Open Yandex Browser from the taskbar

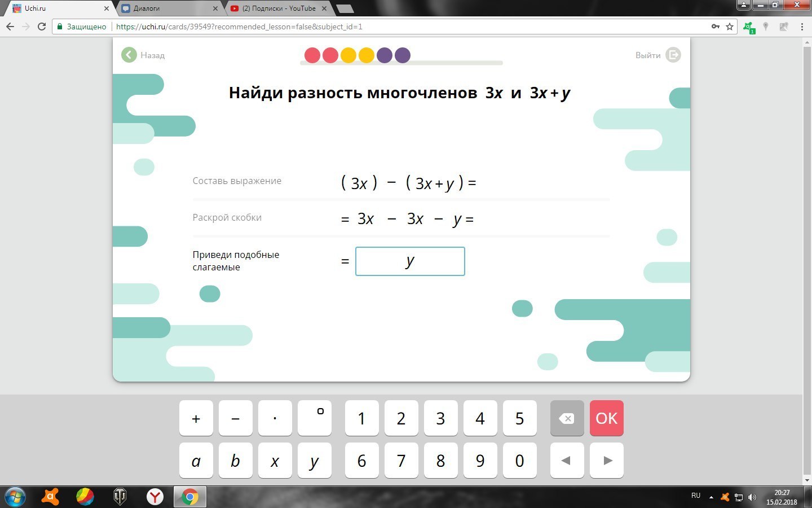(x=155, y=497)
